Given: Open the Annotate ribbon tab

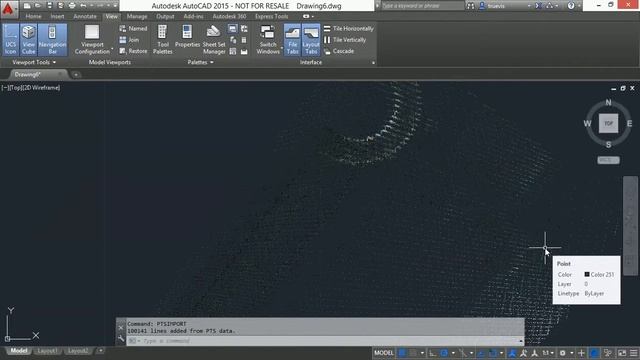Looking at the screenshot, I should (85, 16).
